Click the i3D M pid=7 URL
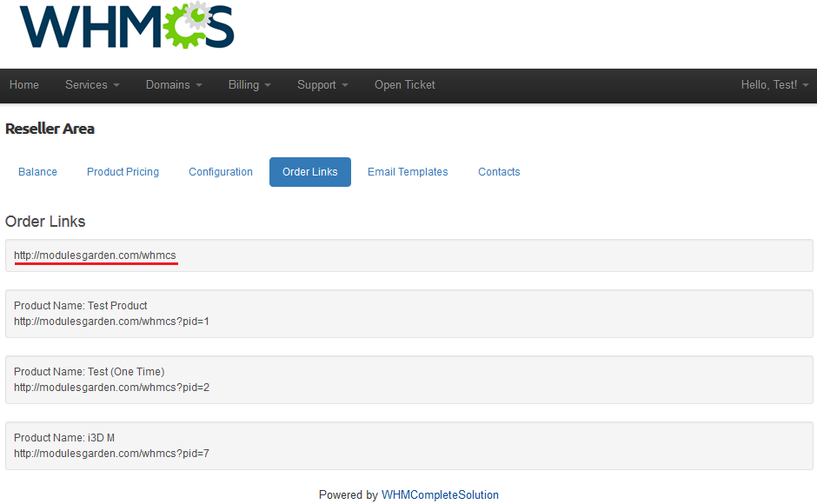Image resolution: width=817 pixels, height=504 pixels. pos(111,454)
